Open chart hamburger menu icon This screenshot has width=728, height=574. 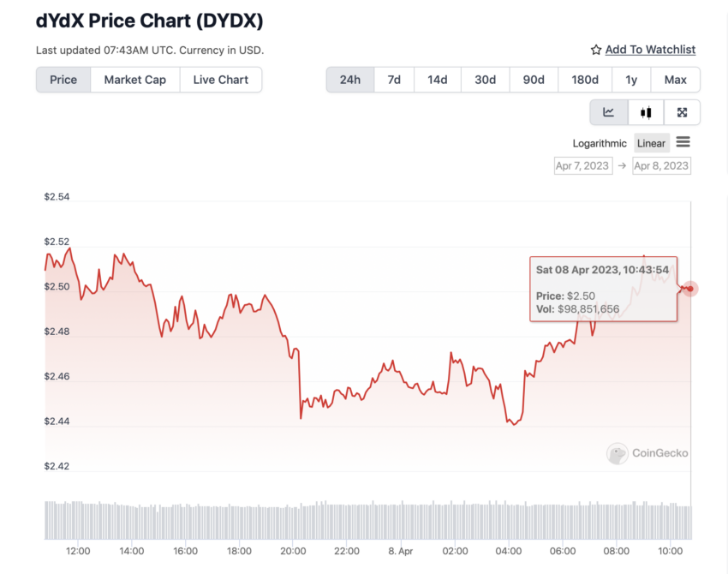(683, 142)
